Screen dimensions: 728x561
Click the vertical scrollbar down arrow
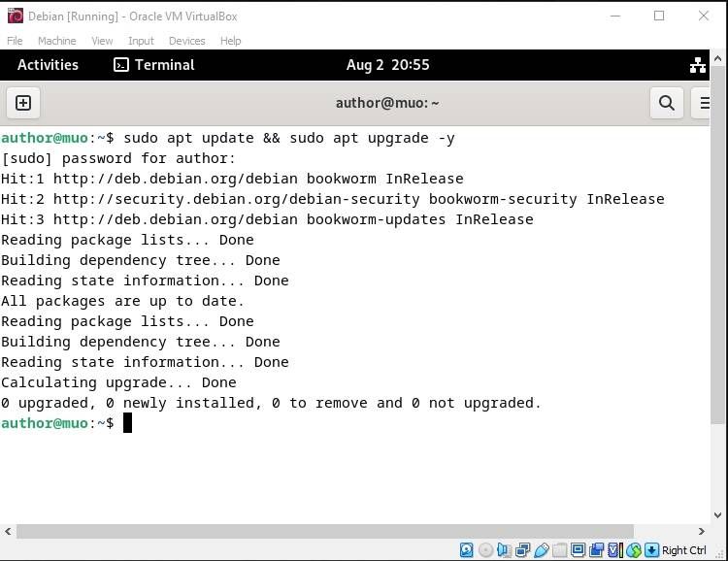point(717,515)
